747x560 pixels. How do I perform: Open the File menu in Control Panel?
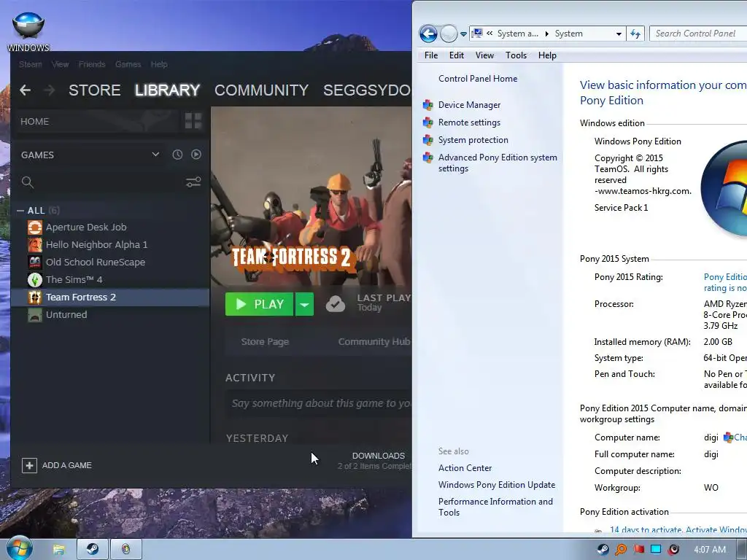(x=431, y=55)
